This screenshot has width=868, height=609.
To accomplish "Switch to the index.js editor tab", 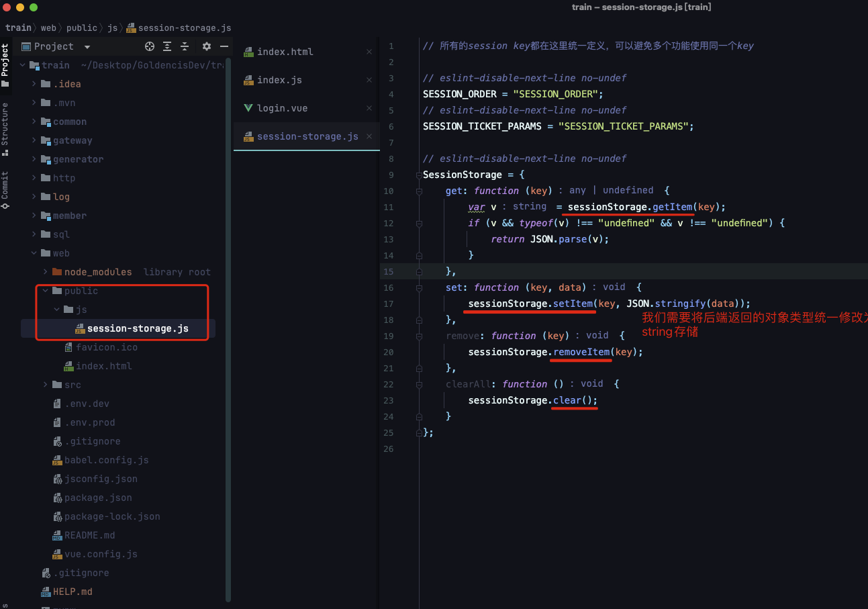I will coord(307,80).
